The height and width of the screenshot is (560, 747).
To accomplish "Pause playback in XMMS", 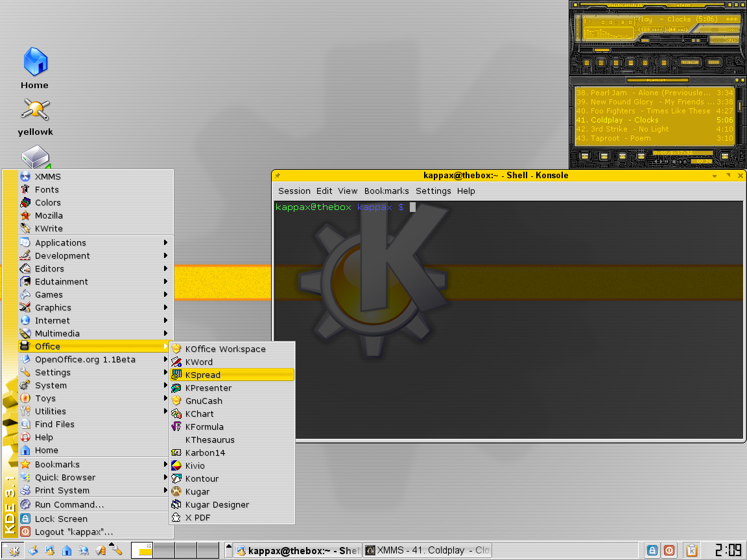I will coord(615,63).
